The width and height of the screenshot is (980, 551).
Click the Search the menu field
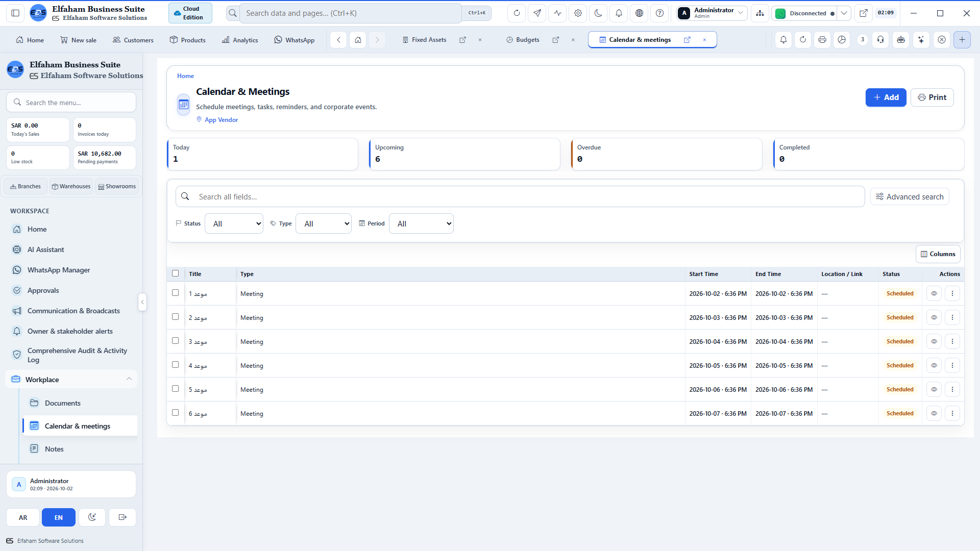tap(71, 103)
